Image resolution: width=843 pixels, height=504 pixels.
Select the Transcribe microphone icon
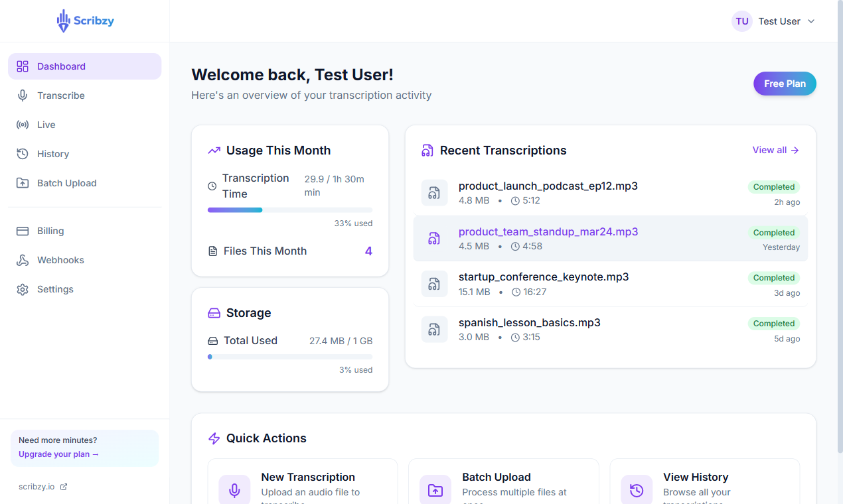tap(23, 95)
